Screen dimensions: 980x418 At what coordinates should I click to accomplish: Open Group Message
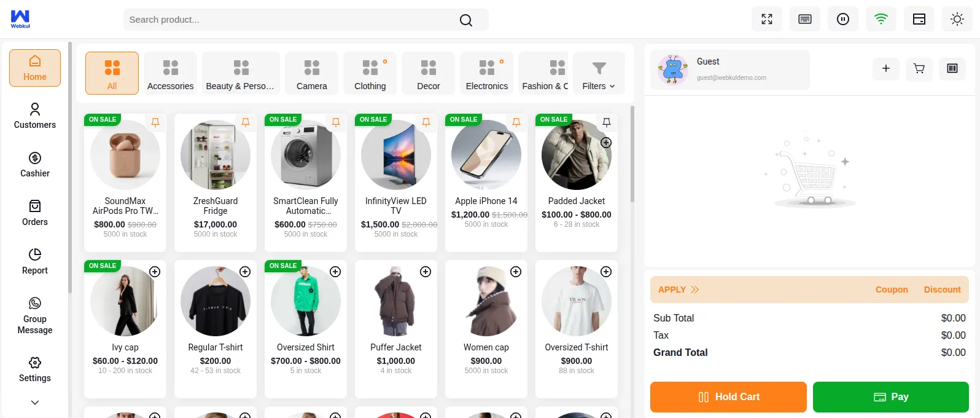click(35, 316)
